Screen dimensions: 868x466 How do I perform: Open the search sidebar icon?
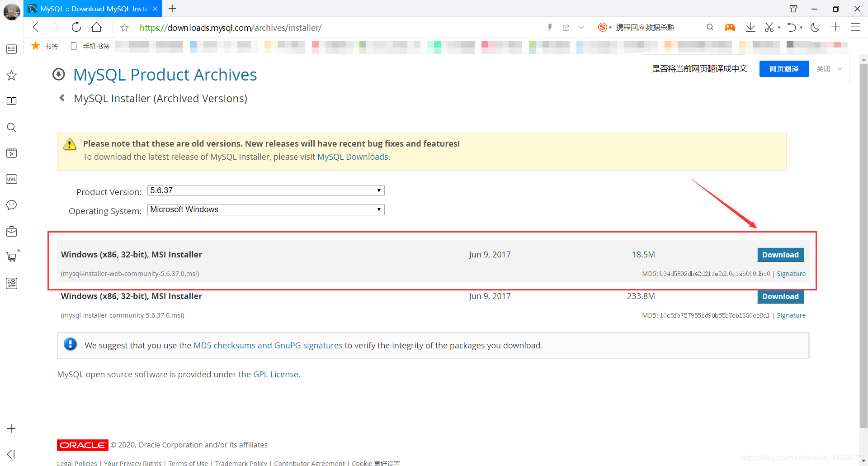click(x=12, y=127)
